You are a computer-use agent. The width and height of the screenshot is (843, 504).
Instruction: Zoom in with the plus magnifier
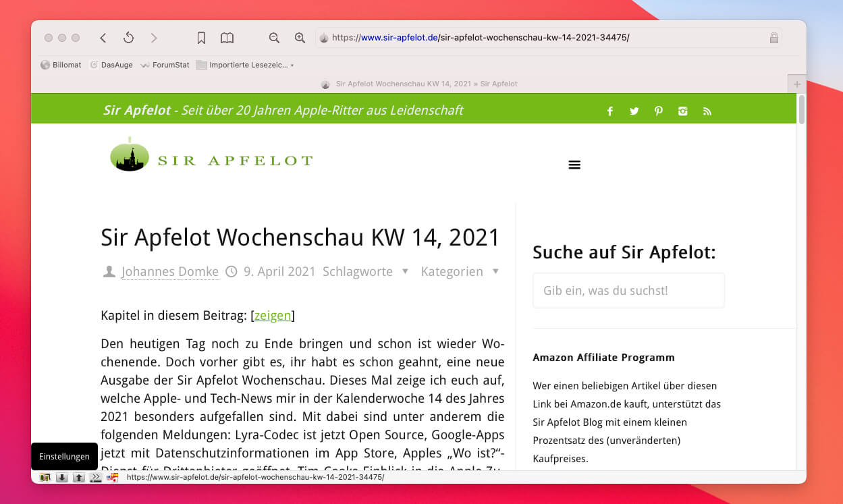[300, 38]
